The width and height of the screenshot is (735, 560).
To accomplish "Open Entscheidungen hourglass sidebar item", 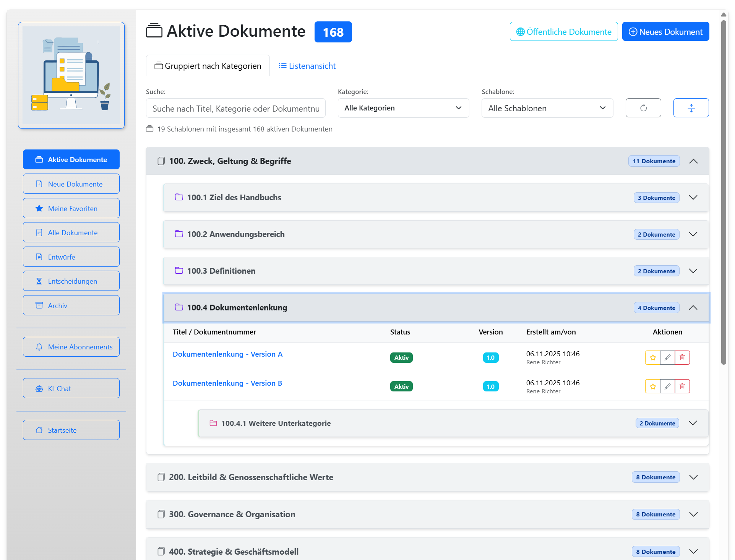I will pos(71,281).
